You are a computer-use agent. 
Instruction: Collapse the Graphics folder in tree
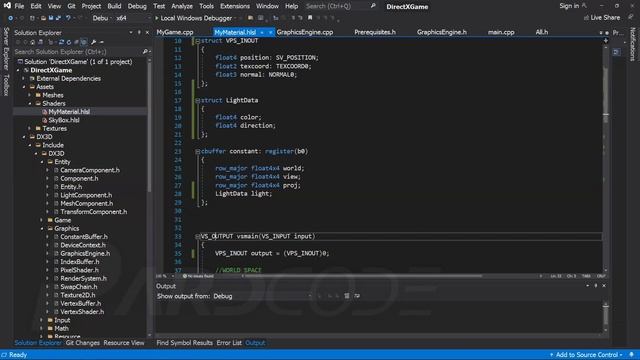tap(42, 229)
